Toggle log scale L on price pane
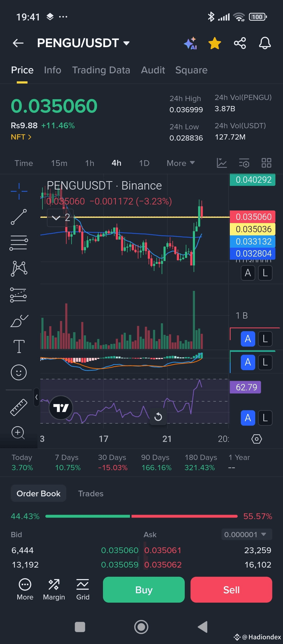 click(x=265, y=273)
